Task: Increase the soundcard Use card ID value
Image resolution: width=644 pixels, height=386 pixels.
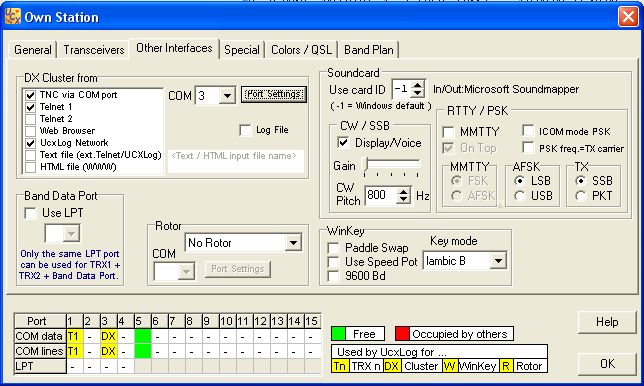Action: (x=418, y=85)
